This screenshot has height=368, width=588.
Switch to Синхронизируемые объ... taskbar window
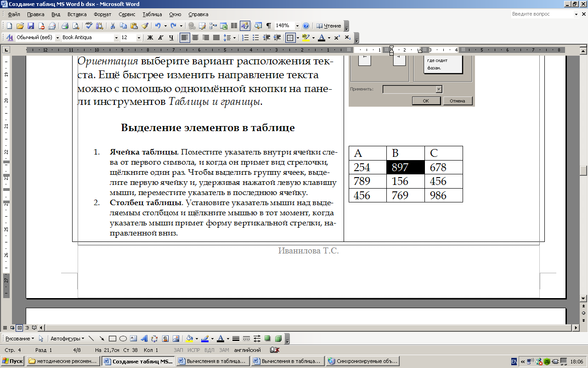363,361
